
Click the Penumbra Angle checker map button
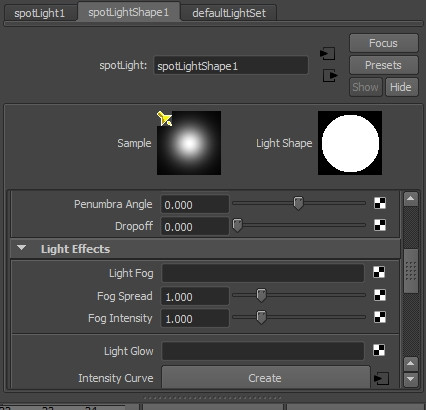380,203
